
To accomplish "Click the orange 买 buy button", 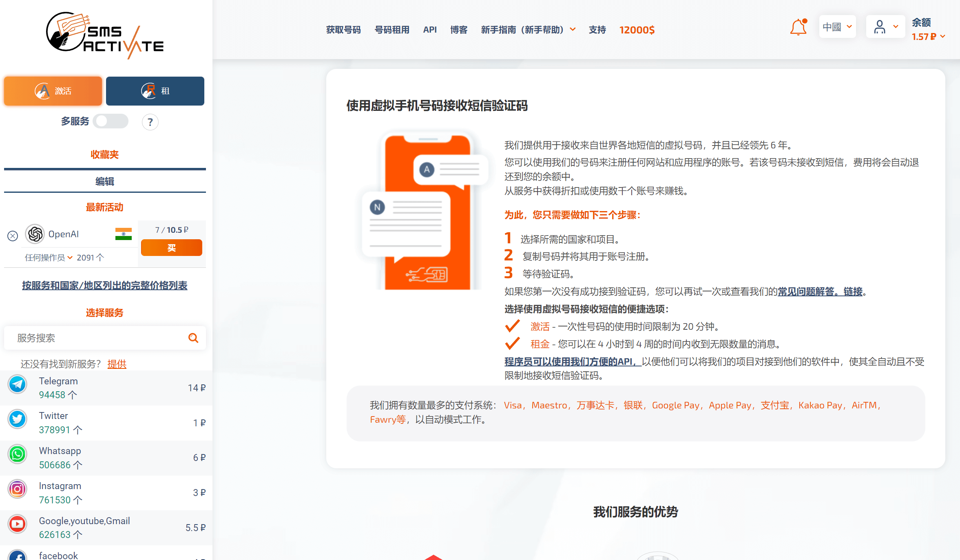I will pos(171,248).
